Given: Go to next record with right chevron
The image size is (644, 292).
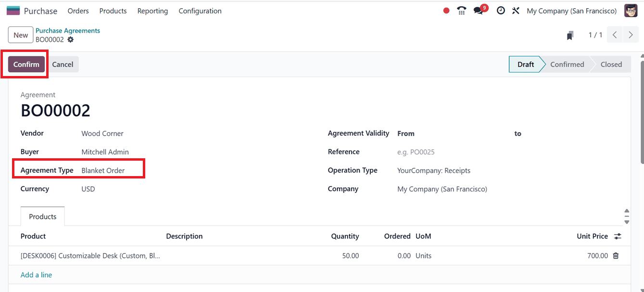Looking at the screenshot, I should (631, 35).
